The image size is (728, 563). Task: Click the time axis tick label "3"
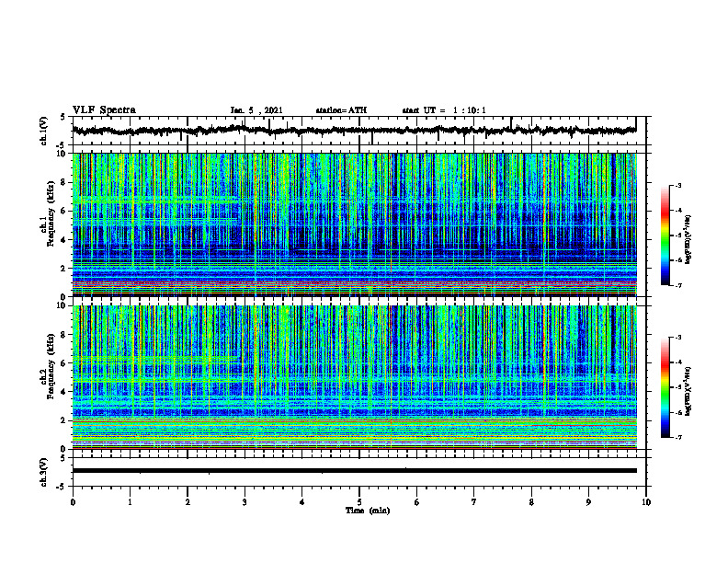click(245, 502)
